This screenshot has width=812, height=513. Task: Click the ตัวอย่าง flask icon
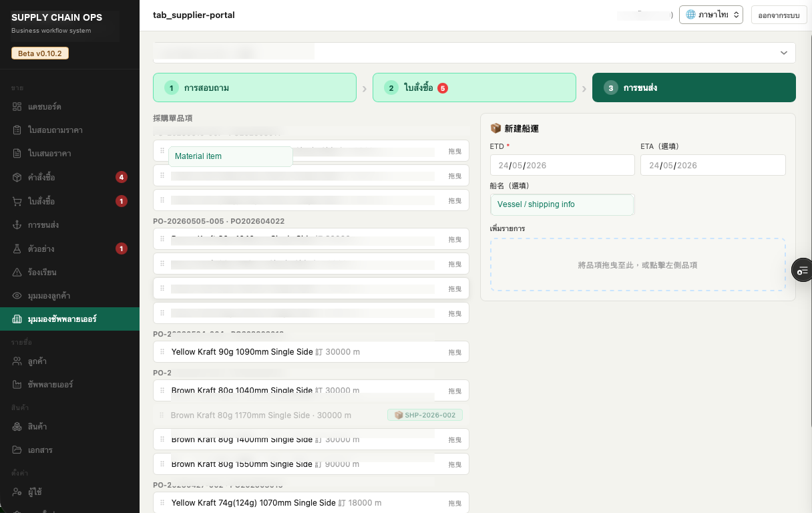(x=17, y=248)
